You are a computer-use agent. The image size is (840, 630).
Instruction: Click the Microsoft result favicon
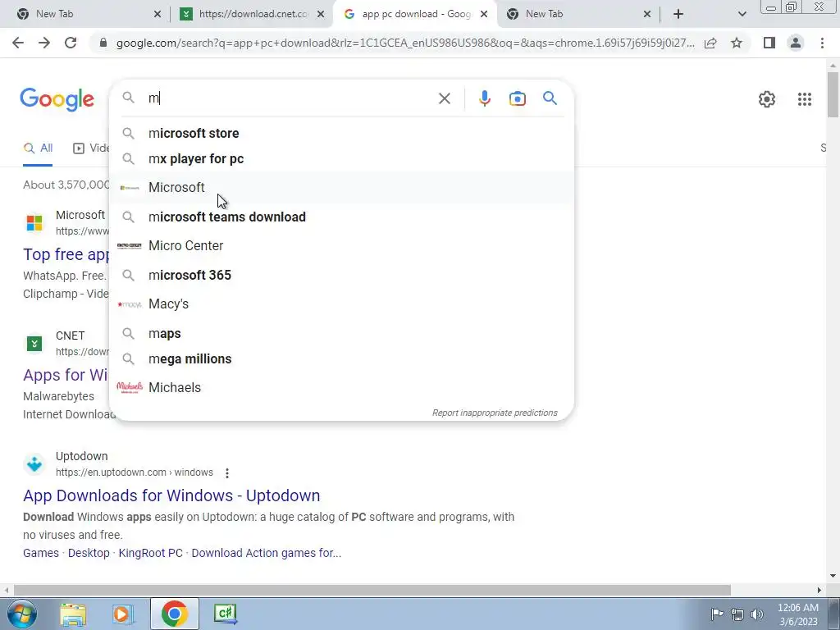click(34, 223)
